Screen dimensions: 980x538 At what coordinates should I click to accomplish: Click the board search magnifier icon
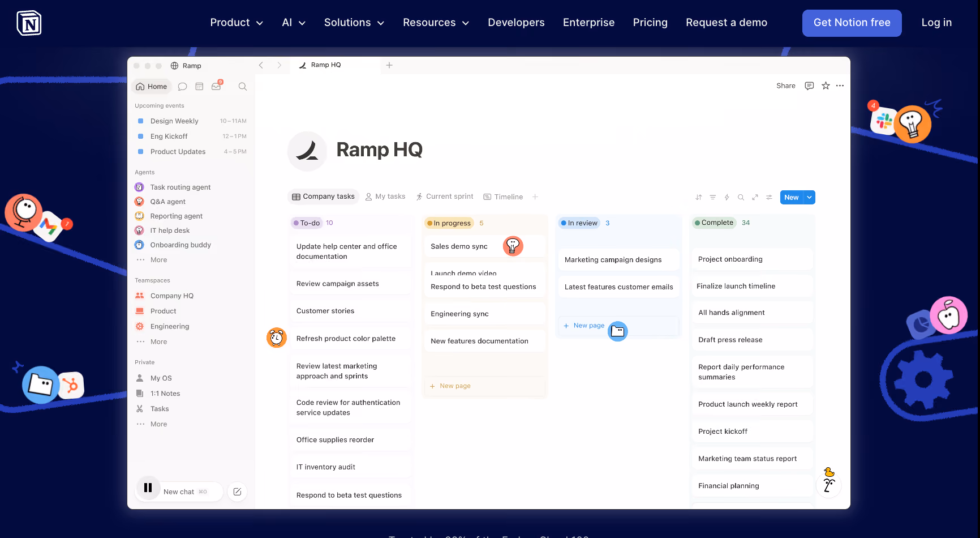coord(741,198)
